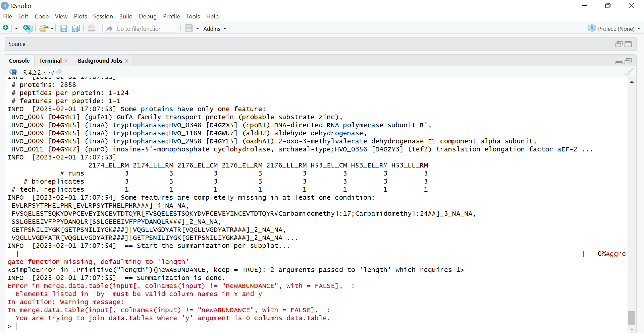Maximize the Source pane
The width and height of the screenshot is (644, 333).
tap(628, 44)
